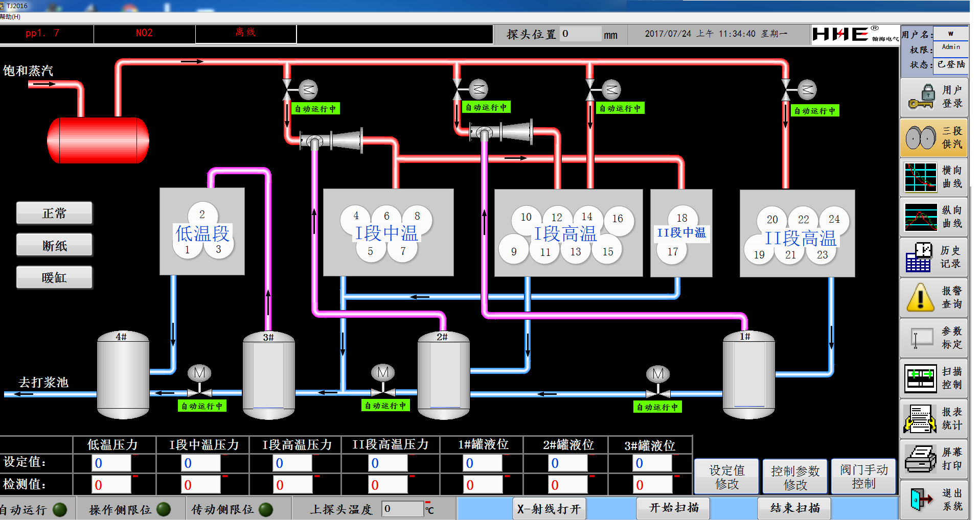Click motor valve between tanks 4# and 3#
Viewport: 980px width, 520px height.
coord(199,381)
